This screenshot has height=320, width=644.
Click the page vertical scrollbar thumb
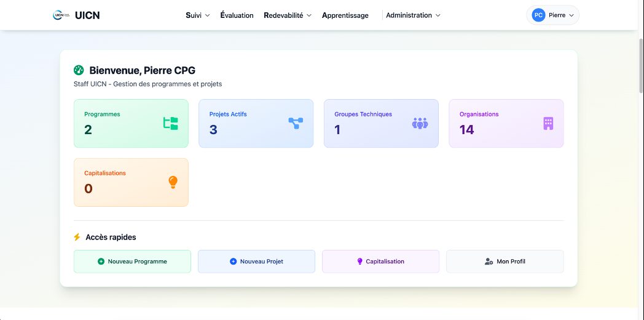pos(641,66)
